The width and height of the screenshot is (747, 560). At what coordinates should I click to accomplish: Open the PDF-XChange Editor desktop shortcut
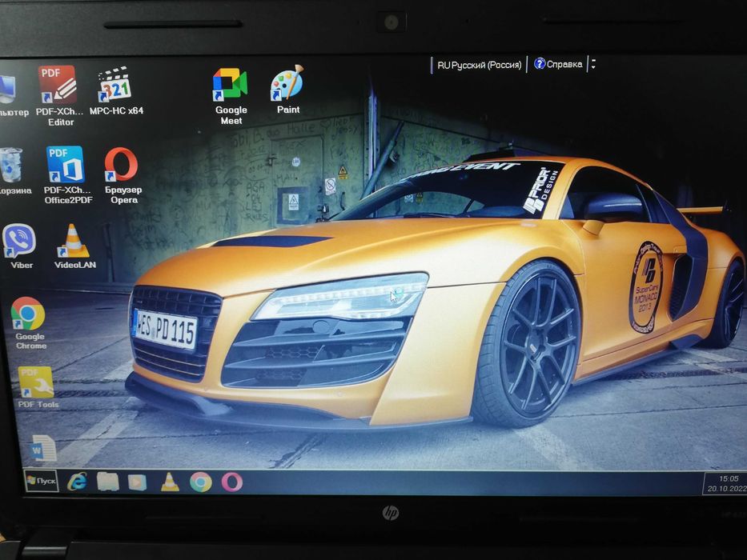point(58,94)
